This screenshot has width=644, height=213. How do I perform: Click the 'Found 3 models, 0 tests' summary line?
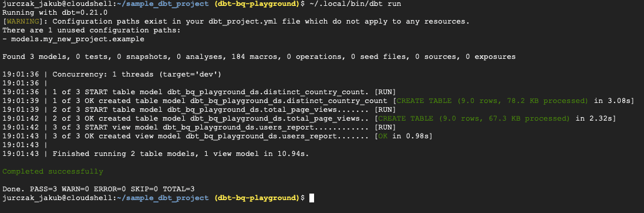click(259, 57)
